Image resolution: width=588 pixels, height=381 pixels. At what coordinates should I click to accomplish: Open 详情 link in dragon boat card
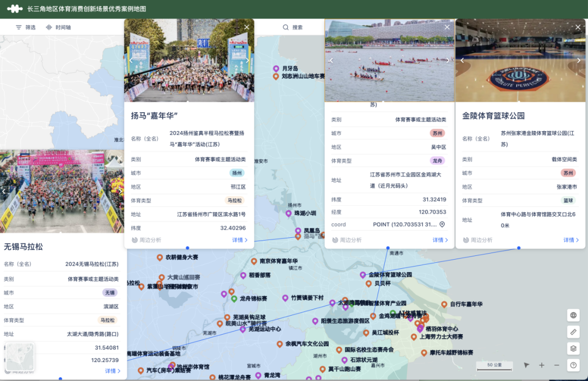pos(440,240)
